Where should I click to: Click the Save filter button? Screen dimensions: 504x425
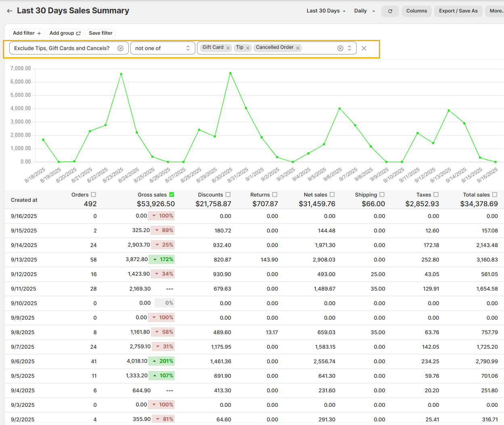(100, 33)
